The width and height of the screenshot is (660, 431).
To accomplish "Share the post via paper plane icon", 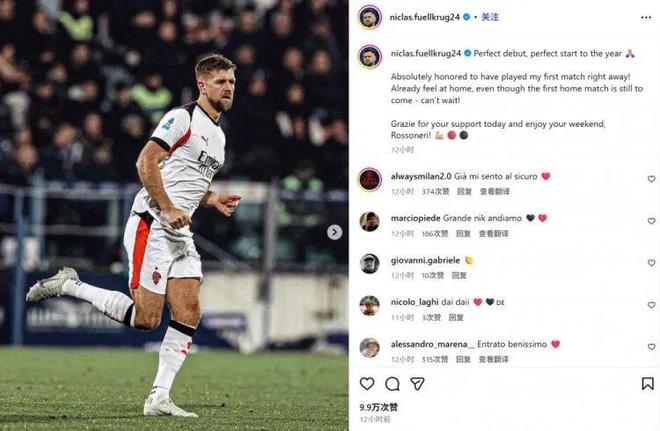I will 417,384.
